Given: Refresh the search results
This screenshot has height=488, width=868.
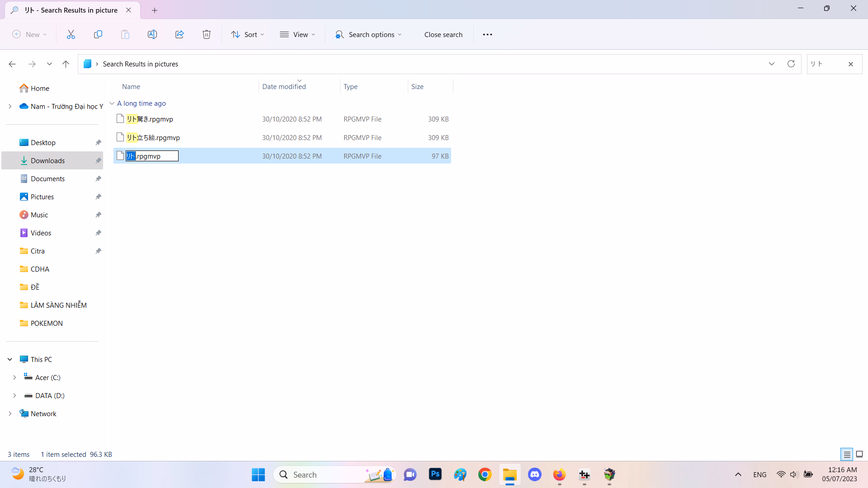Looking at the screenshot, I should tap(791, 64).
